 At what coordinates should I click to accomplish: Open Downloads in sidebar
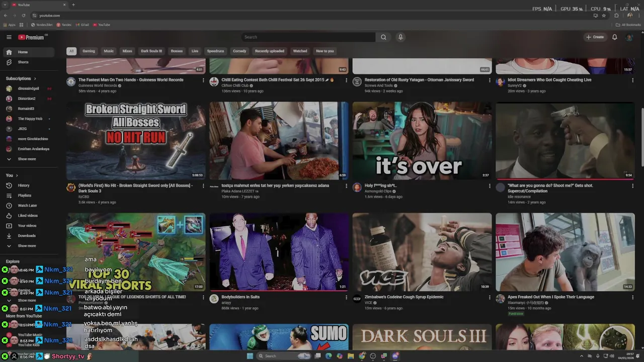[29, 236]
